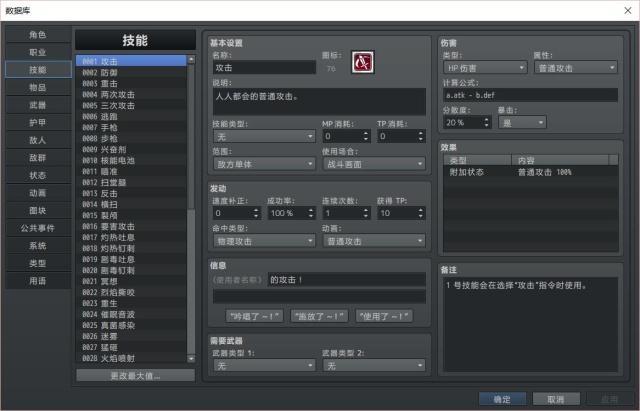Open the 武器类型 2 dropdown
The width and height of the screenshot is (640, 411).
pos(374,366)
